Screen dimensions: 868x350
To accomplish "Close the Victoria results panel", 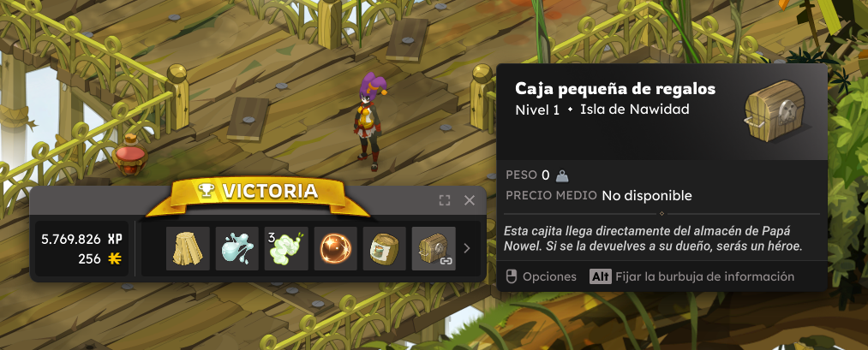I will pos(470,200).
